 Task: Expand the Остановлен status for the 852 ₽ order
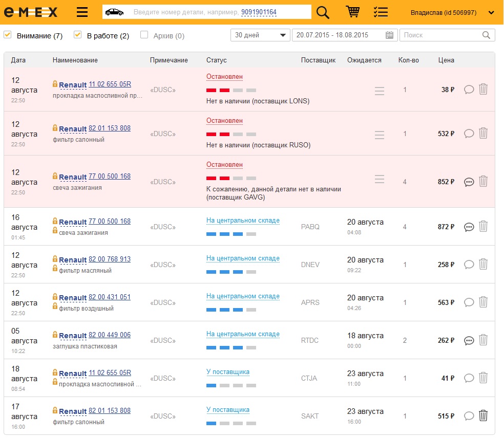224,165
